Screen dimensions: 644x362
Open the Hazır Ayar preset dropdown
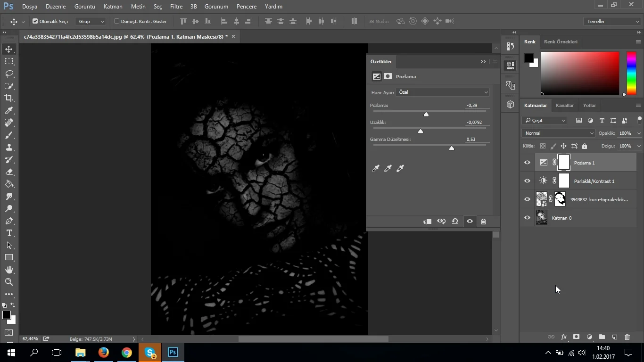pyautogui.click(x=443, y=92)
